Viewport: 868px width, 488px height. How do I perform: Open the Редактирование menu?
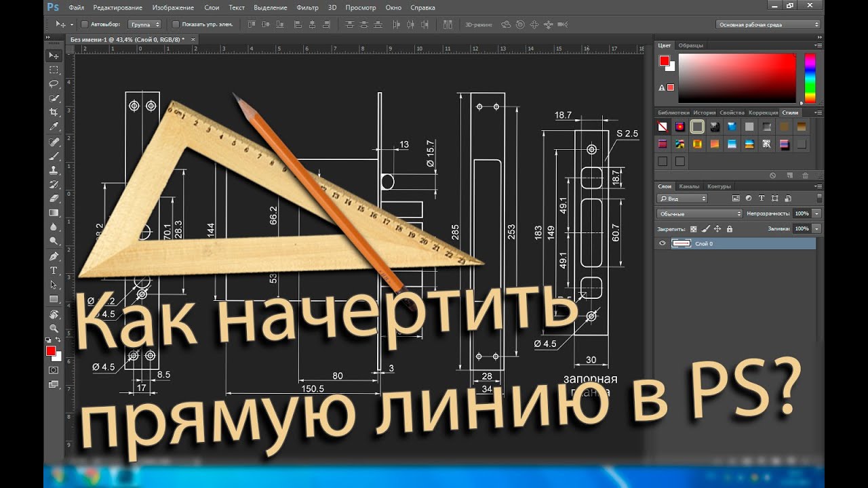[x=118, y=7]
